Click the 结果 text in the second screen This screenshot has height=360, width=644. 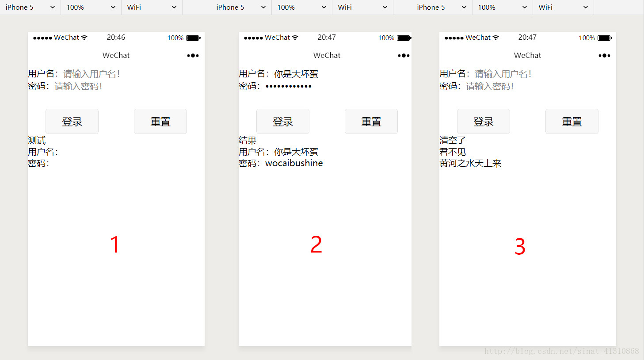tap(248, 140)
